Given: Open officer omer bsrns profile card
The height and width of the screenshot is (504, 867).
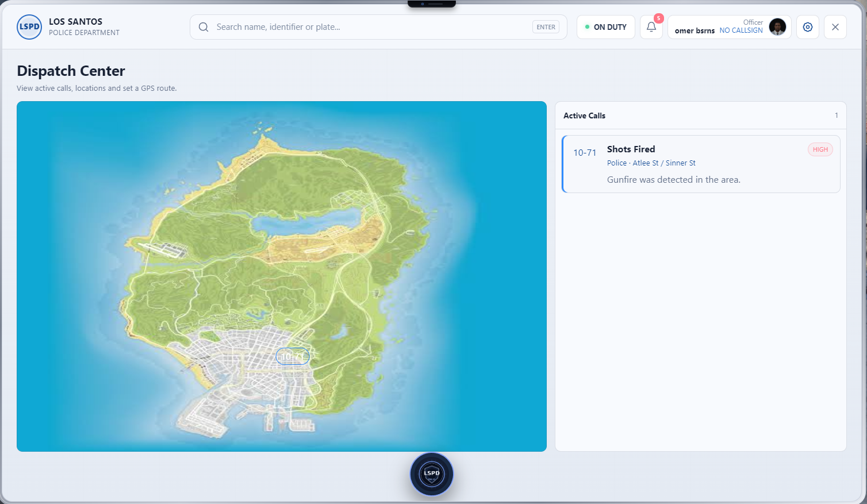Looking at the screenshot, I should click(x=729, y=27).
